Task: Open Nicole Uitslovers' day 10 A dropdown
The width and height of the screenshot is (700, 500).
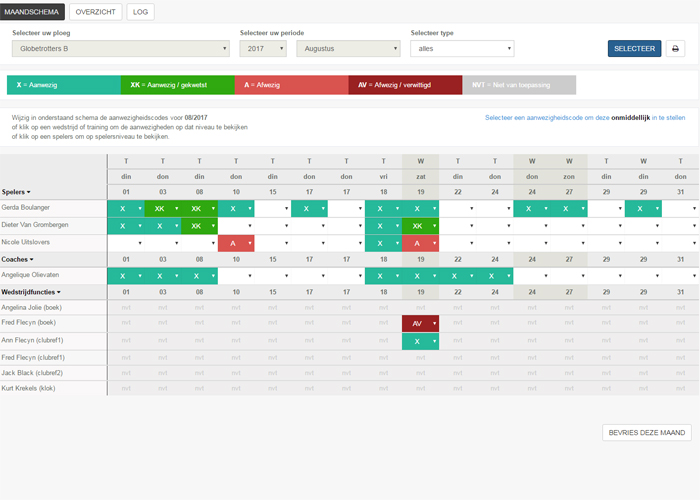Action: click(236, 243)
